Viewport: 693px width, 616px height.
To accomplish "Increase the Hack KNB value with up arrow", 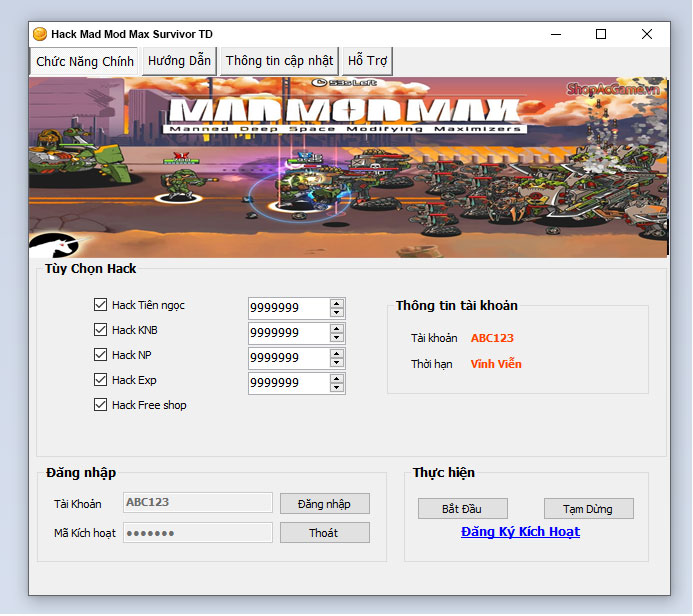I will 337,329.
